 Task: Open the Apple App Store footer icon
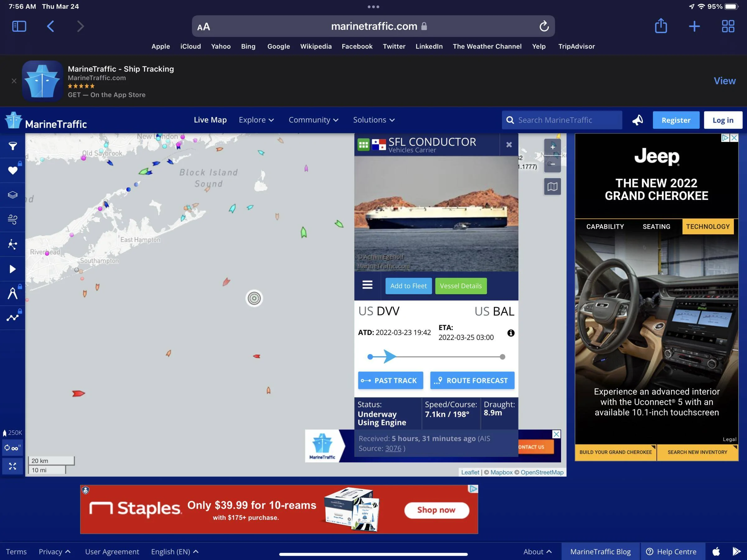[716, 551]
